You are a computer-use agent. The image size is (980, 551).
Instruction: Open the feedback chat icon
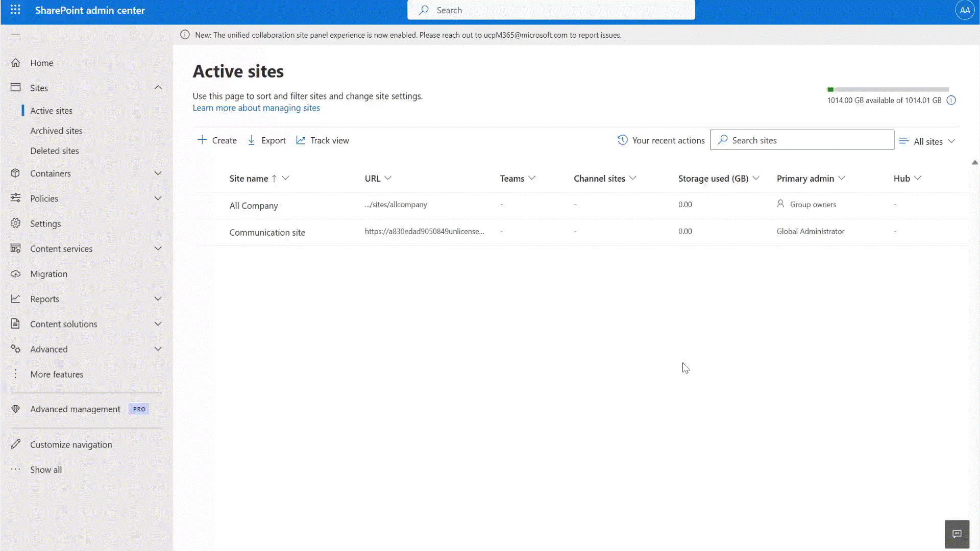point(957,534)
